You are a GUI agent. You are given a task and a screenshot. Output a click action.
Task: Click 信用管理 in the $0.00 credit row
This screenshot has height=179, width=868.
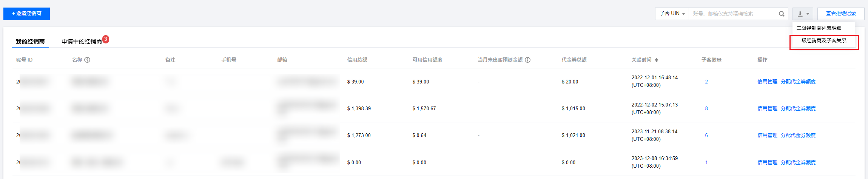click(x=767, y=162)
